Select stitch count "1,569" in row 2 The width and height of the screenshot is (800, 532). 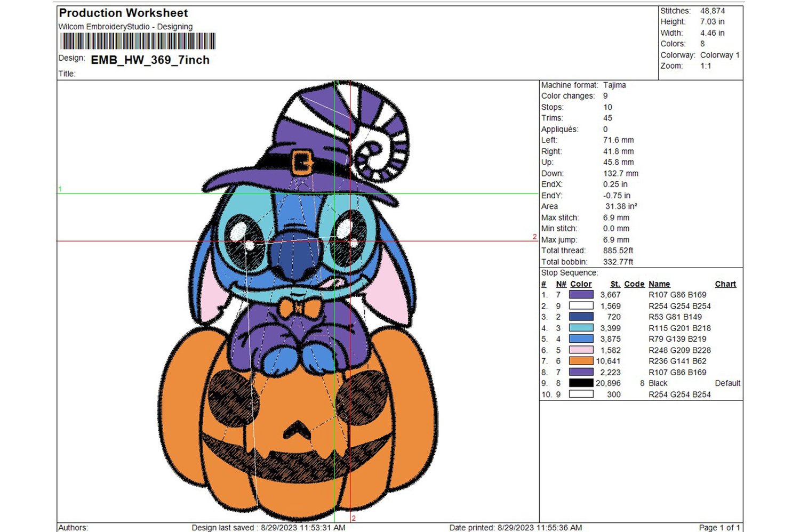pyautogui.click(x=610, y=306)
